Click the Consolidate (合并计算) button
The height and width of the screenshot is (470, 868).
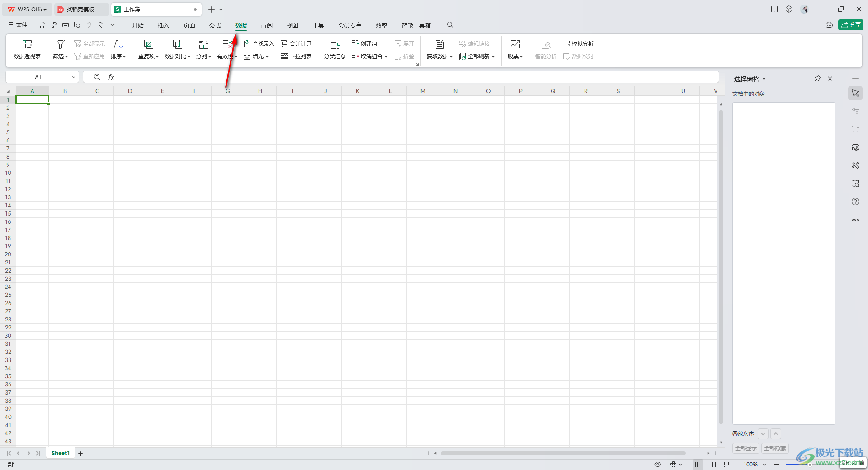(296, 44)
